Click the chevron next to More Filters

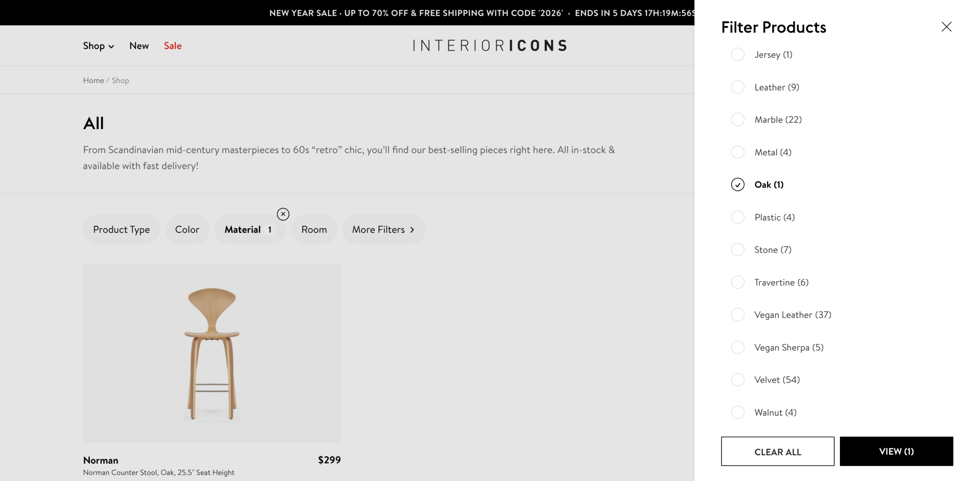pyautogui.click(x=412, y=230)
